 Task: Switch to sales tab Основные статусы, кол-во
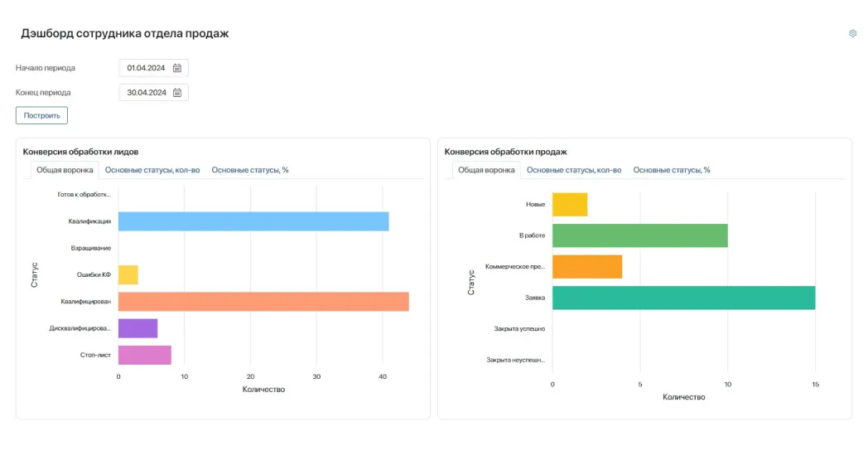point(574,170)
